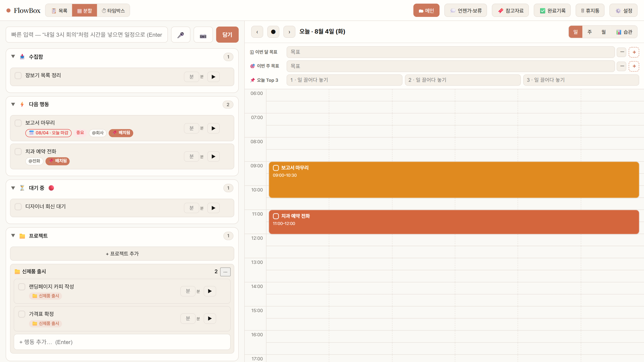Click minutes field for 보고서 마무리

pos(191,128)
